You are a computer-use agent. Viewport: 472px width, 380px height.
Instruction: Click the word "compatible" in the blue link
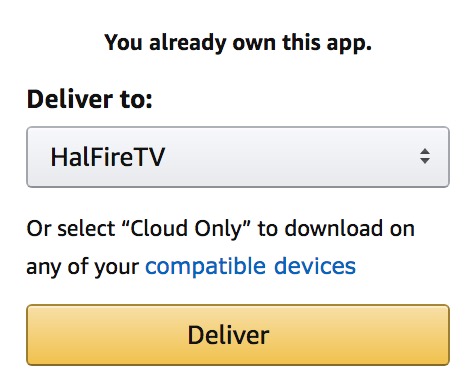tap(205, 267)
